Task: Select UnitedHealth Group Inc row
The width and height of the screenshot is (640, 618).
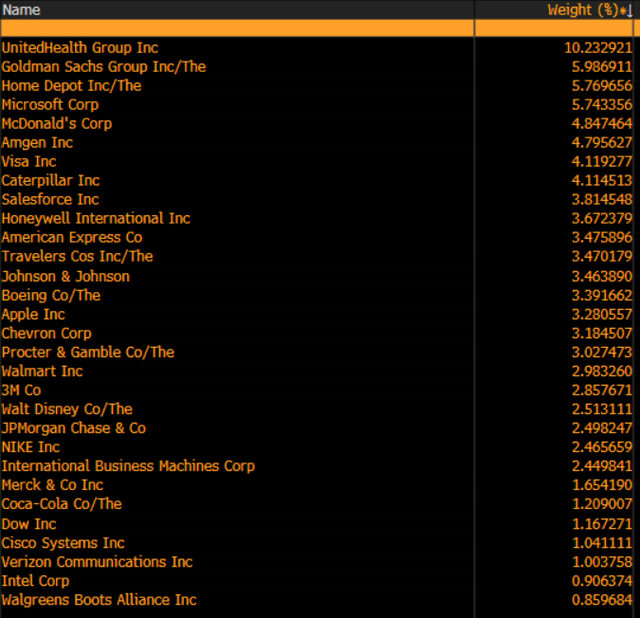Action: click(x=316, y=48)
